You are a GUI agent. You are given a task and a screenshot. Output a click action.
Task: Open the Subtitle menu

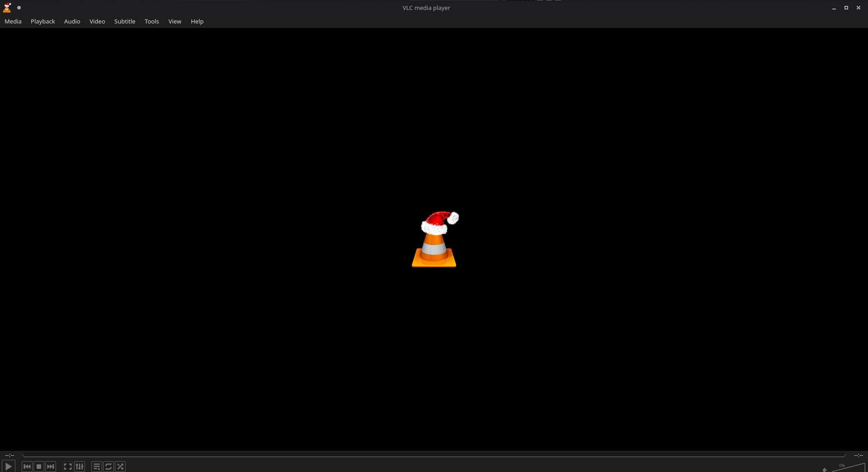pos(125,21)
